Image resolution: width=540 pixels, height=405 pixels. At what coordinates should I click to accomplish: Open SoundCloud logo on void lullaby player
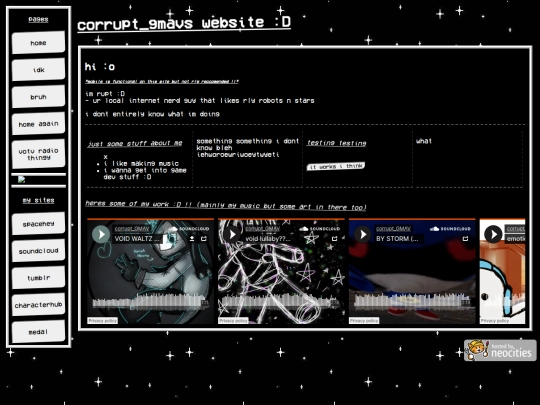[320, 229]
